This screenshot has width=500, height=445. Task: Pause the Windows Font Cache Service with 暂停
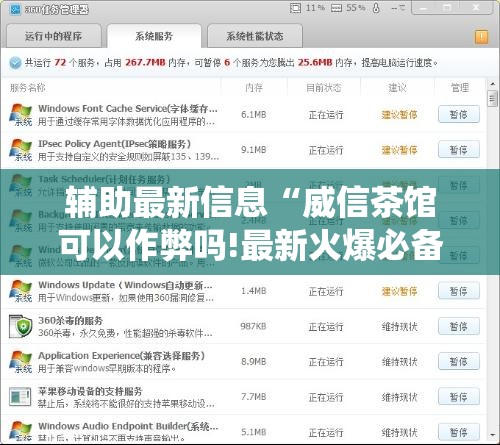click(459, 114)
